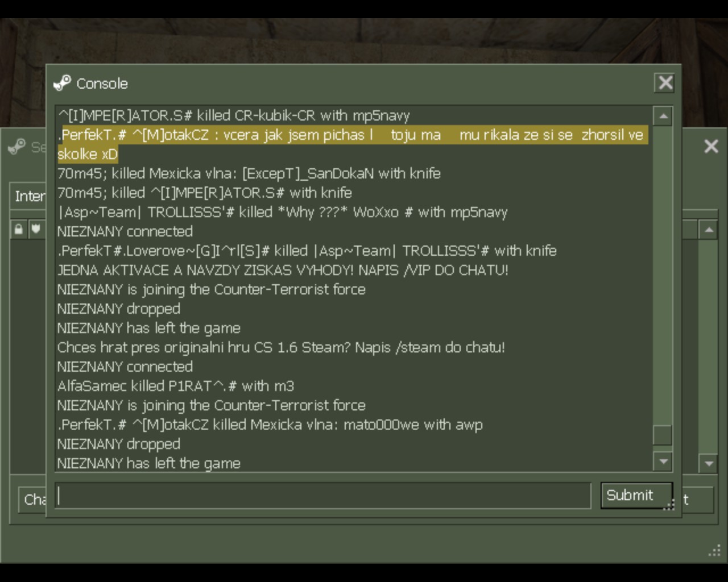Click the Steam logo in Console title bar
The height and width of the screenshot is (582, 728).
62,83
